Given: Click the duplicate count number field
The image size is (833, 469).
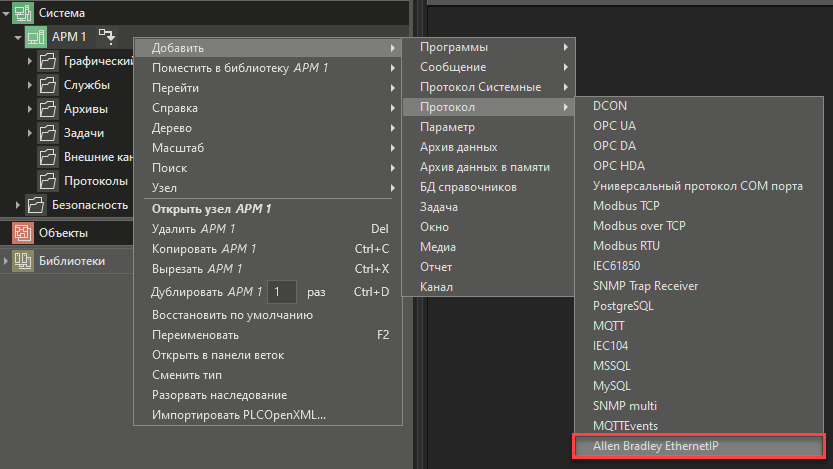Looking at the screenshot, I should click(x=283, y=292).
